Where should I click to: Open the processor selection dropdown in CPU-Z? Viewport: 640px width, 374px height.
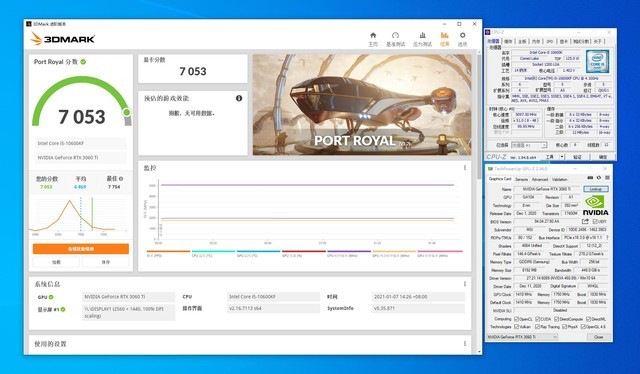pos(529,145)
